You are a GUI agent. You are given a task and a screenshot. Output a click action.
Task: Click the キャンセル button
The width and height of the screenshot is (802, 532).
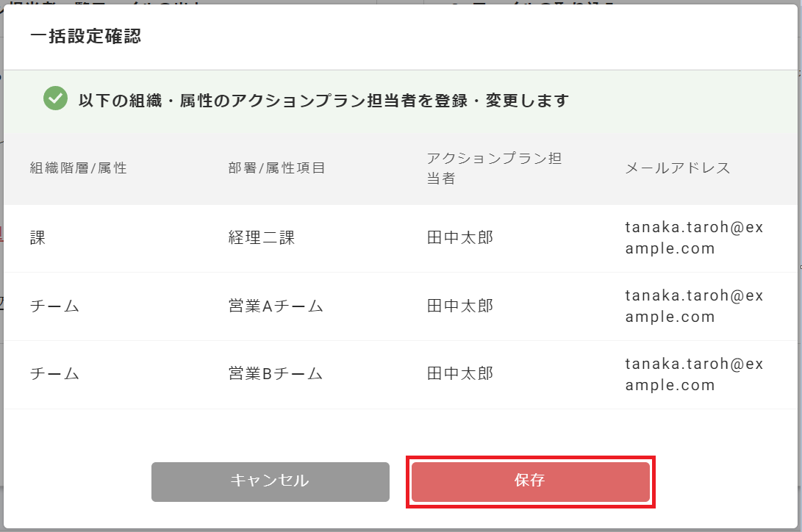pos(270,482)
